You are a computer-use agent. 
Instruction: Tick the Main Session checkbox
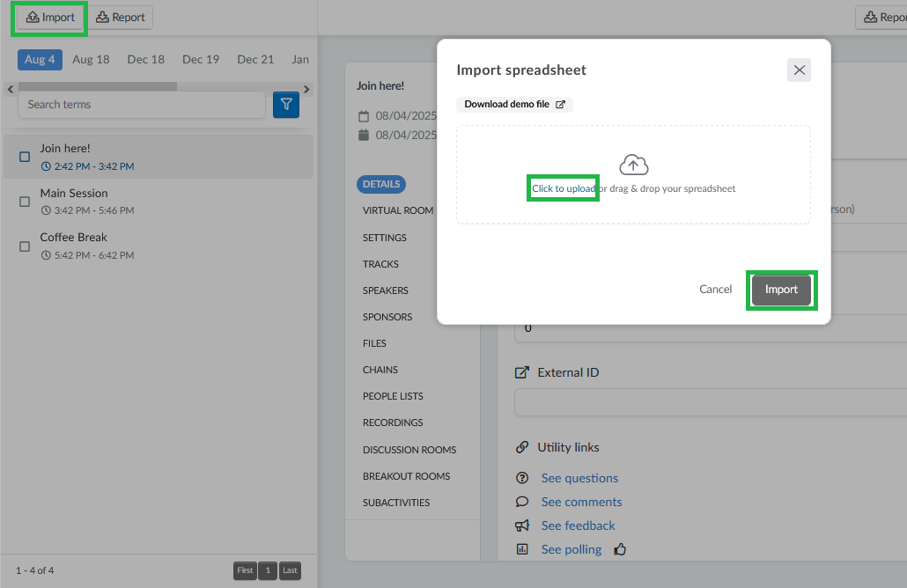click(25, 202)
